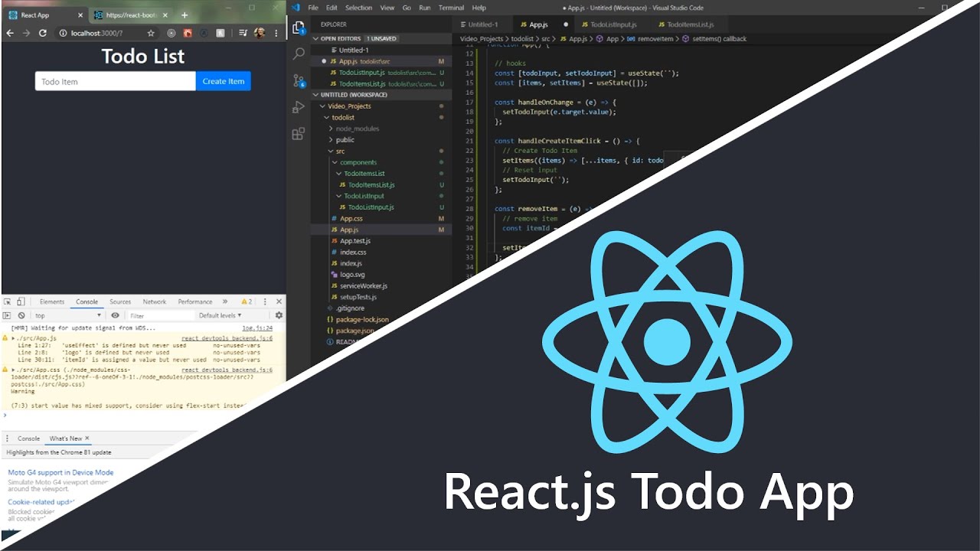The height and width of the screenshot is (551, 980).
Task: Expand the ./src/App.css warning message
Action: click(x=13, y=370)
